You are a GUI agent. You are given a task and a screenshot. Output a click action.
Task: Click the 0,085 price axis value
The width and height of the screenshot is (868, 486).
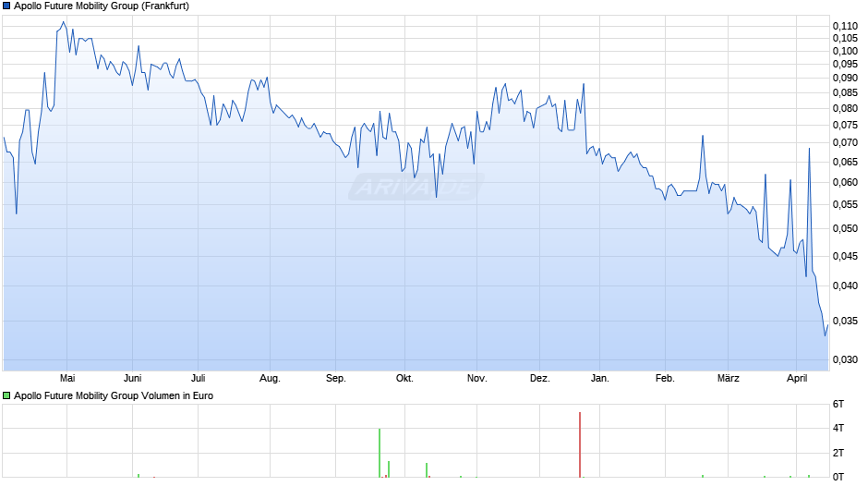pyautogui.click(x=845, y=92)
